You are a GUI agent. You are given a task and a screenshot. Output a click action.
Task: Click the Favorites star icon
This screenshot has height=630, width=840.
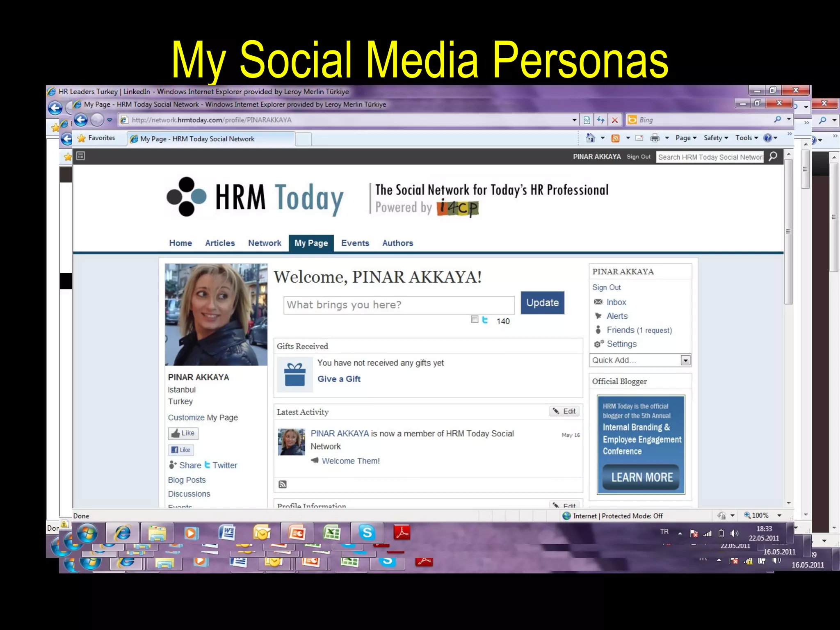(82, 138)
